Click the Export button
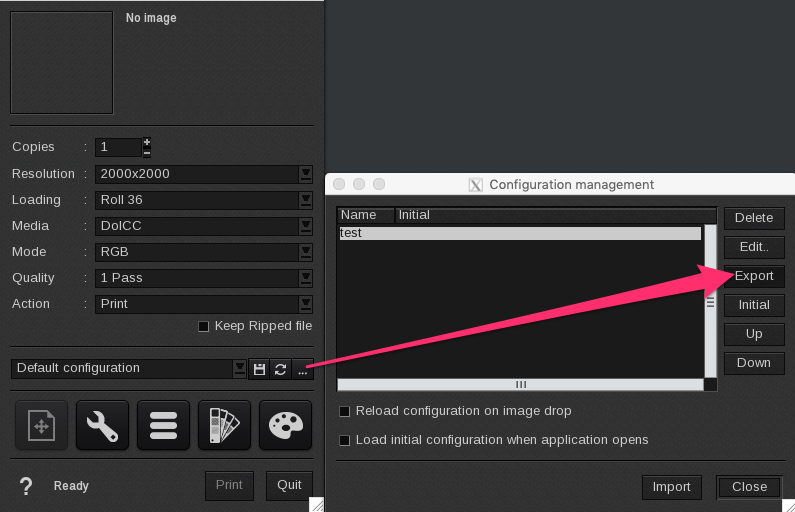This screenshot has width=795, height=512. pos(754,276)
